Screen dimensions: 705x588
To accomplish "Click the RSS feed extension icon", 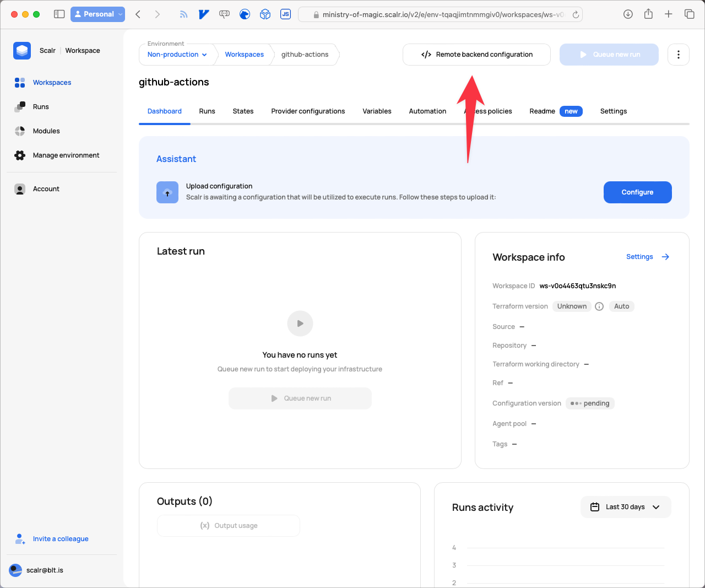I will click(x=183, y=14).
